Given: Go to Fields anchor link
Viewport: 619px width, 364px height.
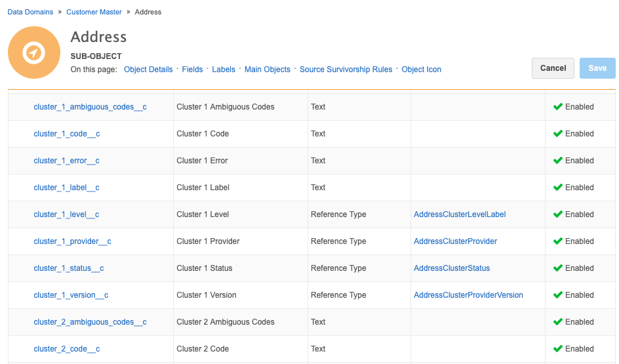Looking at the screenshot, I should [x=192, y=70].
